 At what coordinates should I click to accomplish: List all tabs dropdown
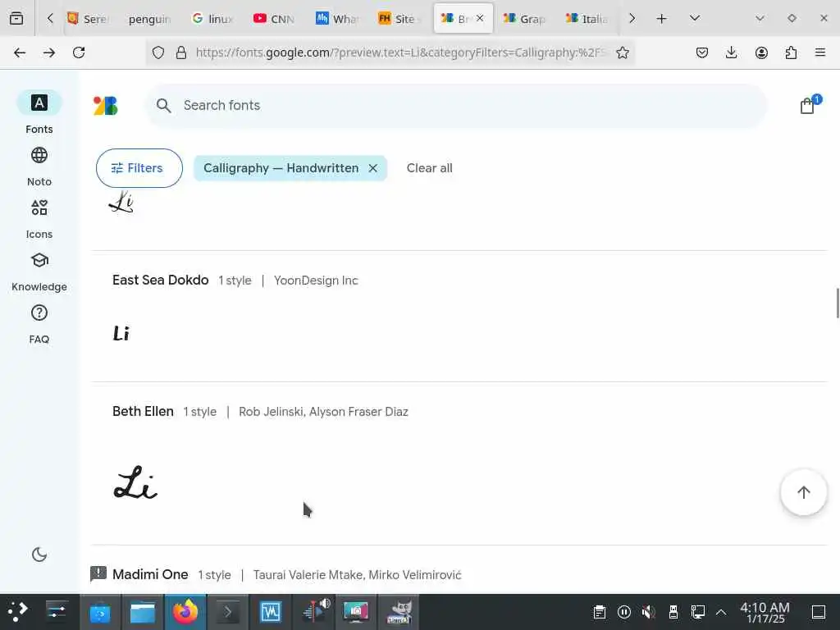[x=695, y=19]
